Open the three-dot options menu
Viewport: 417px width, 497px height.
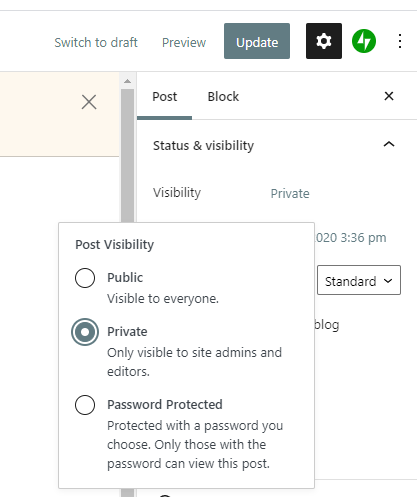400,41
